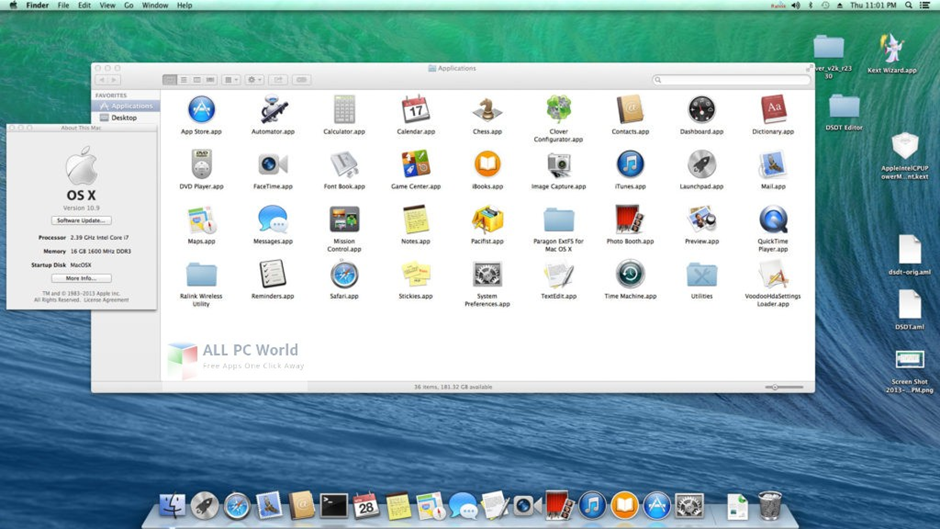Screen dimensions: 940x529
Task: Select System Preferences.app in Applications folder
Action: pyautogui.click(x=487, y=275)
